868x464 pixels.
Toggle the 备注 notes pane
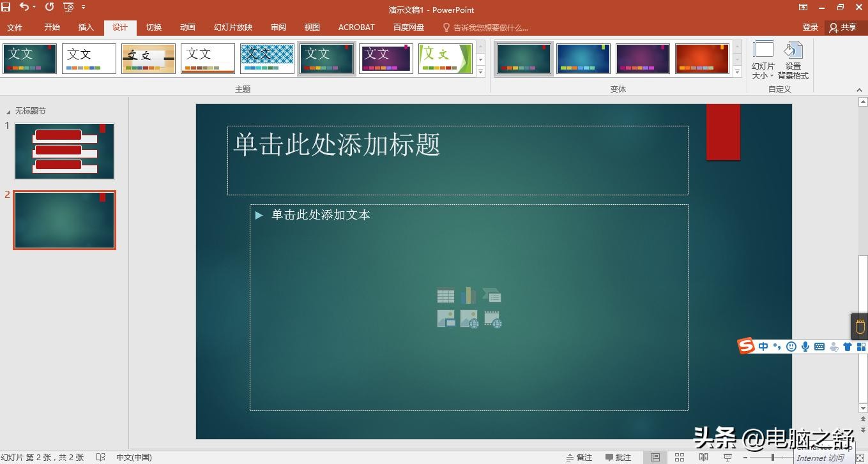(x=579, y=457)
